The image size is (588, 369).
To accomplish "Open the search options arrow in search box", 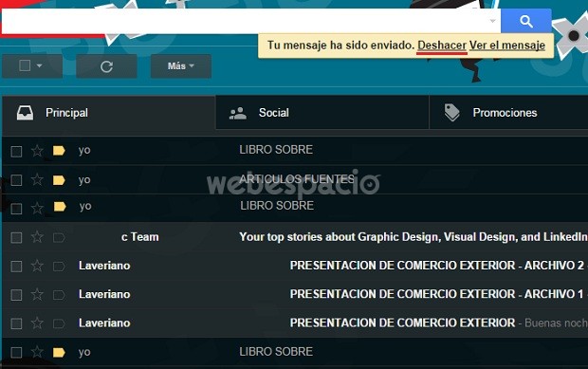I will pos(493,21).
